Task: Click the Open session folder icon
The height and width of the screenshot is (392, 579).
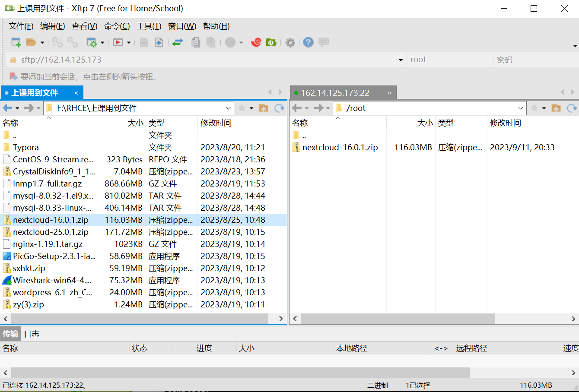Action: tap(31, 42)
